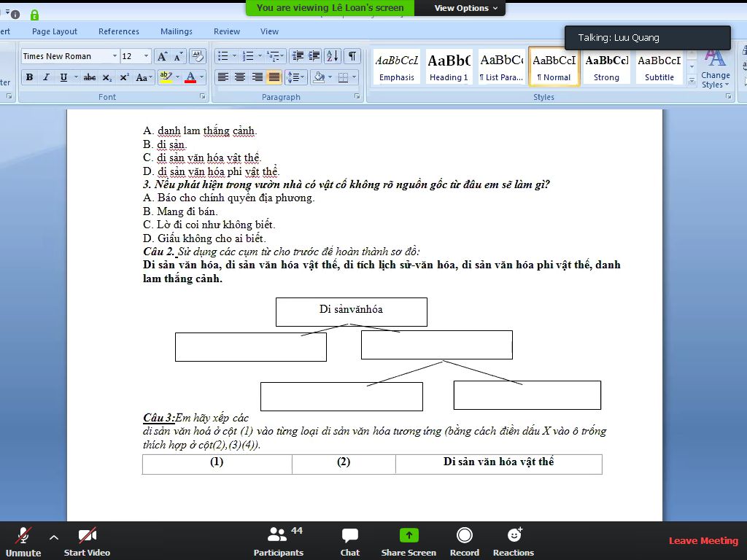Viewport: 747px width, 560px height.
Task: Open font color dropdown arrow
Action: tap(202, 77)
